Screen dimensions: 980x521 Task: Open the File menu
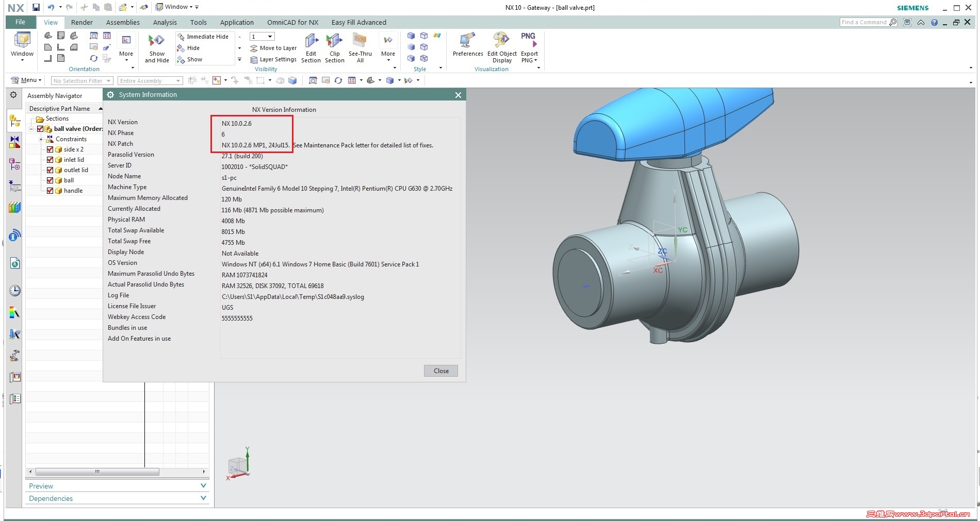(21, 22)
